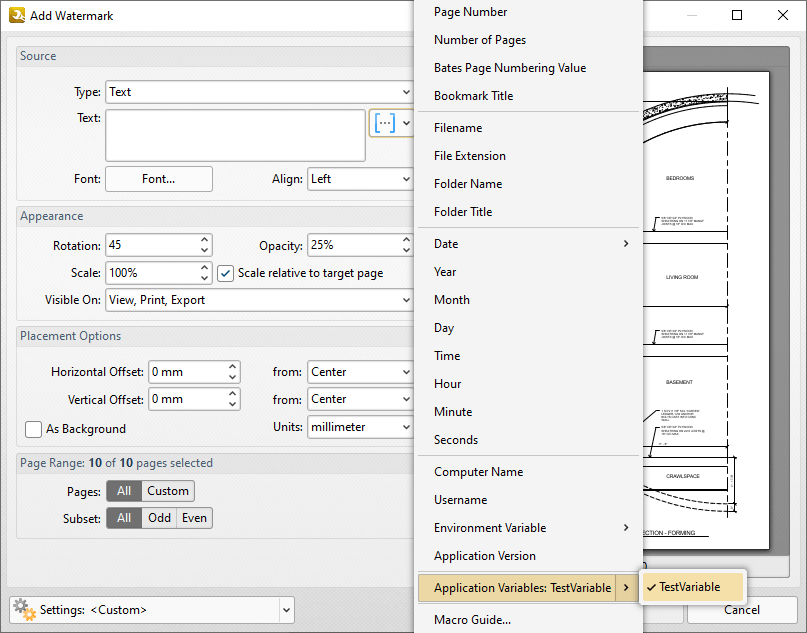This screenshot has height=633, width=807.
Task: Open the Visible On dropdown
Action: click(x=406, y=300)
